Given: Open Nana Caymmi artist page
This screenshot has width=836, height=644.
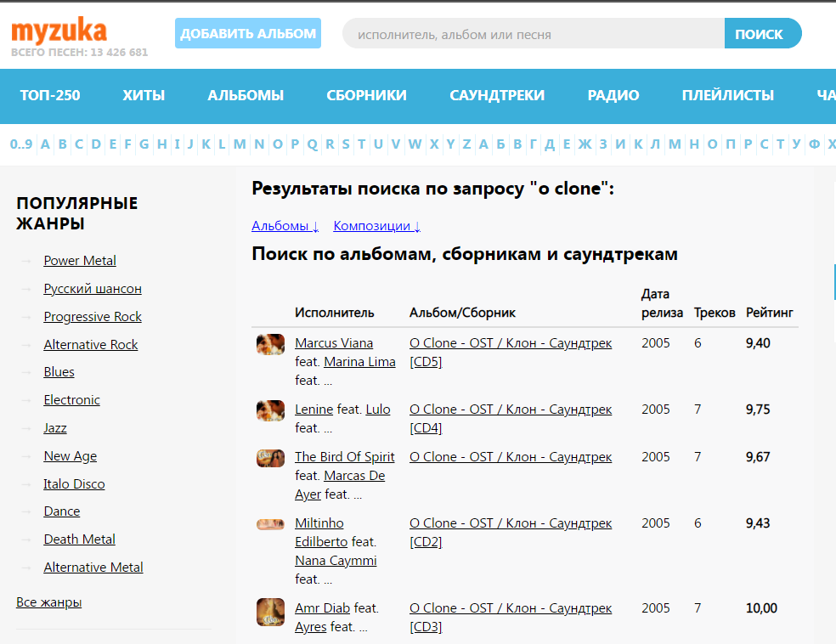Looking at the screenshot, I should pyautogui.click(x=336, y=561).
